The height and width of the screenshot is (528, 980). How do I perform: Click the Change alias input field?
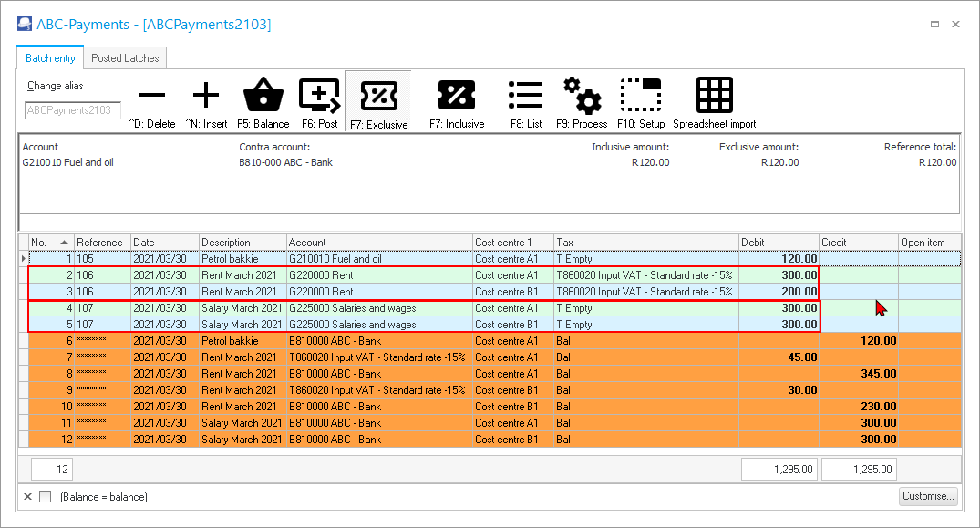pos(73,110)
